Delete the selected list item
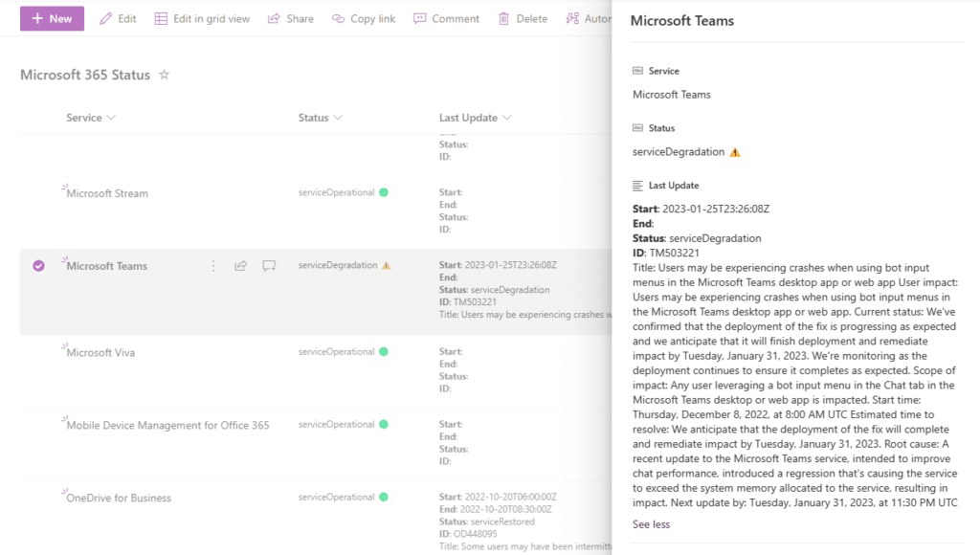 click(523, 18)
